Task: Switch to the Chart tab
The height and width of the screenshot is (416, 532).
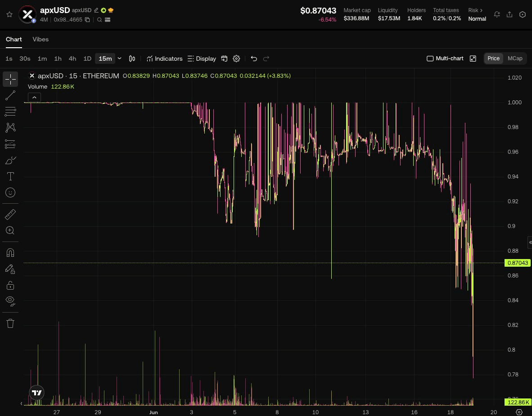Action: coord(14,39)
